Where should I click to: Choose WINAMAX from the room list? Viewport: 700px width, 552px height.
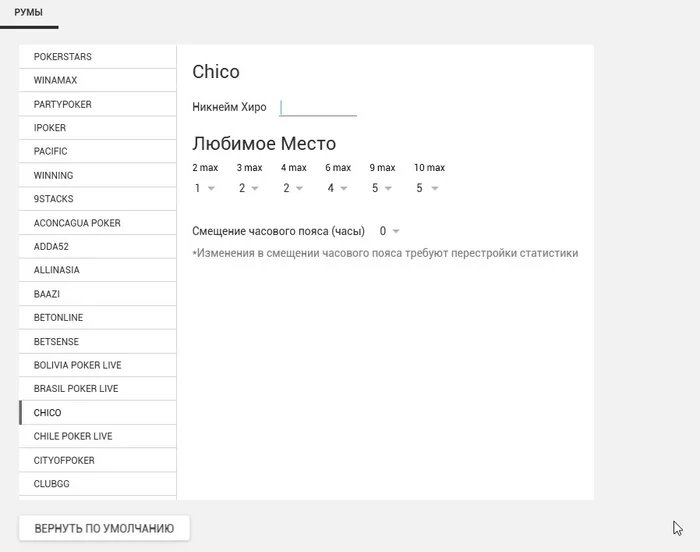click(x=98, y=80)
